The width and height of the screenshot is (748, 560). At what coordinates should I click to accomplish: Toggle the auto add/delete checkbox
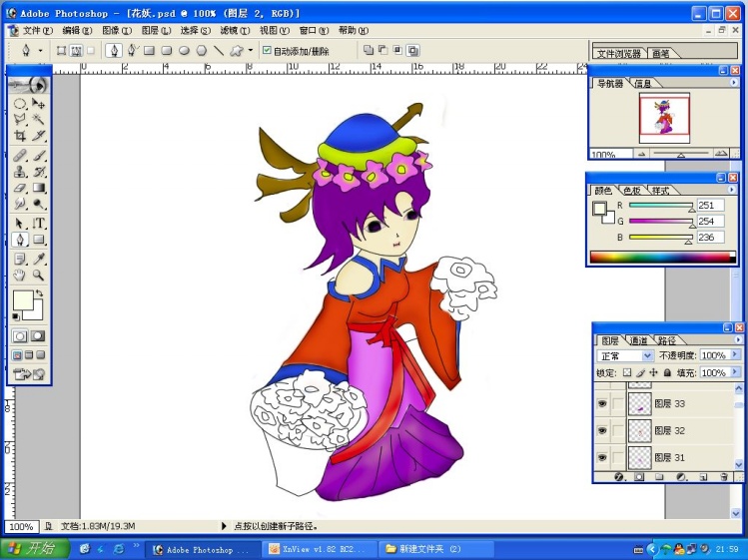pos(267,50)
